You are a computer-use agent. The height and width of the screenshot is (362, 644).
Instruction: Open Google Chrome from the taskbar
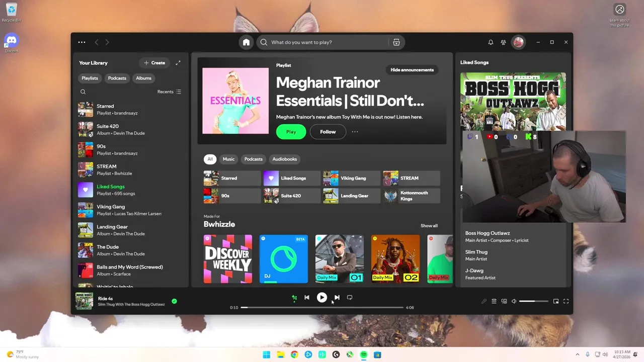tap(294, 354)
